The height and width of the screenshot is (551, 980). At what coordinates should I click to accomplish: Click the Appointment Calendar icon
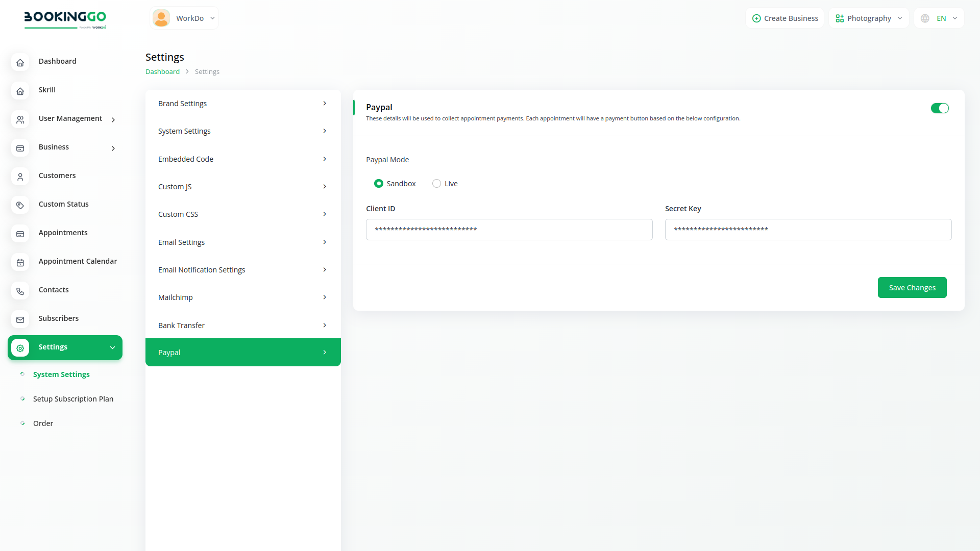[x=20, y=263]
